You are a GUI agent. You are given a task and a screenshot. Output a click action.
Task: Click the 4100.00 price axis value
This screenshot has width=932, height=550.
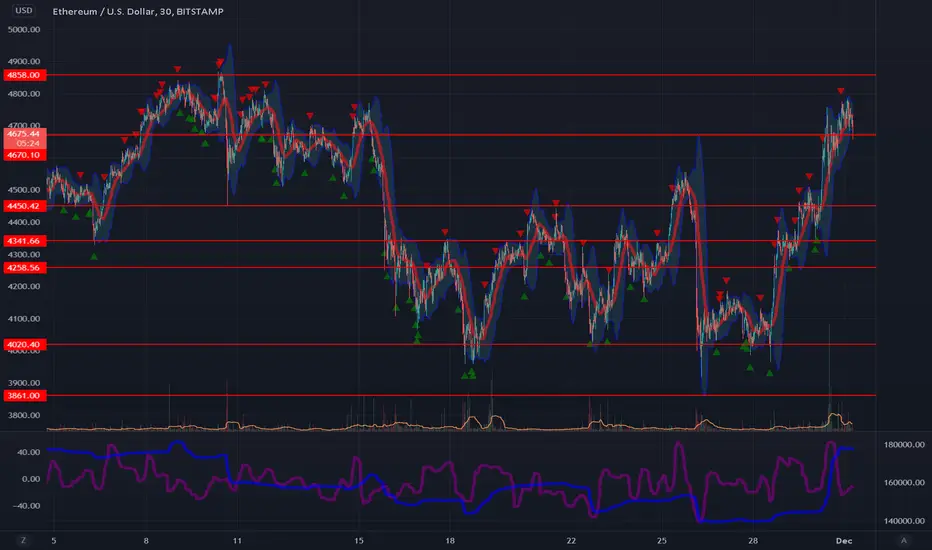point(24,318)
